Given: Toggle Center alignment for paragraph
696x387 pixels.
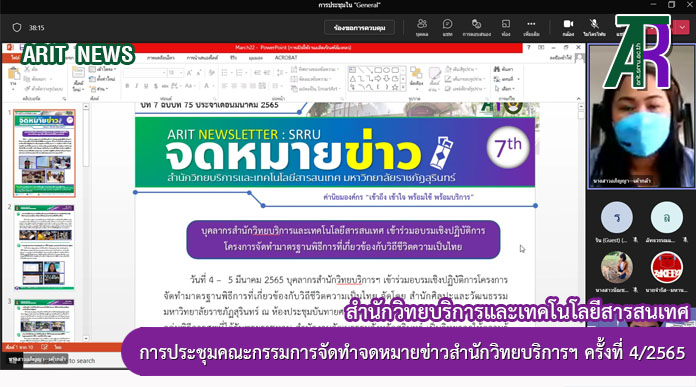Looking at the screenshot, I should [x=234, y=86].
